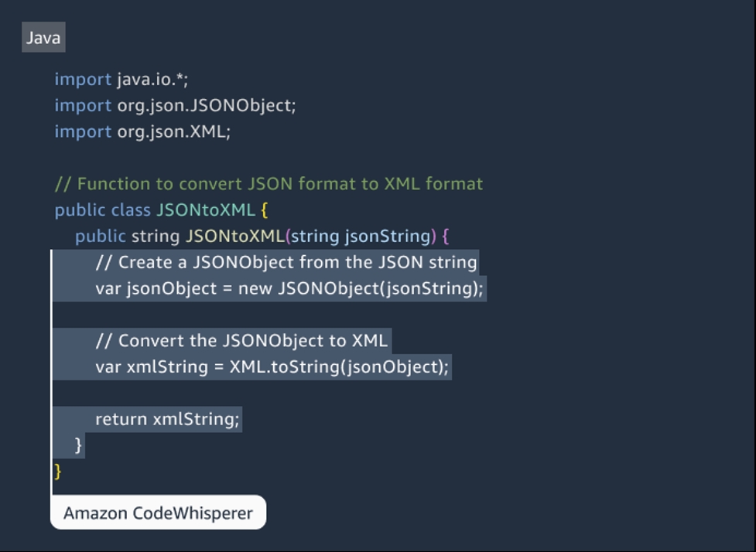Click the yellow closing class brace
The height and width of the screenshot is (552, 756).
(x=58, y=471)
